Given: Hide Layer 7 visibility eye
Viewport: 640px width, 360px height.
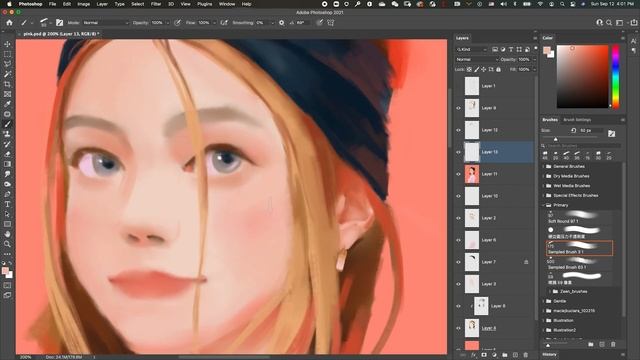Looking at the screenshot, I should pos(458,262).
